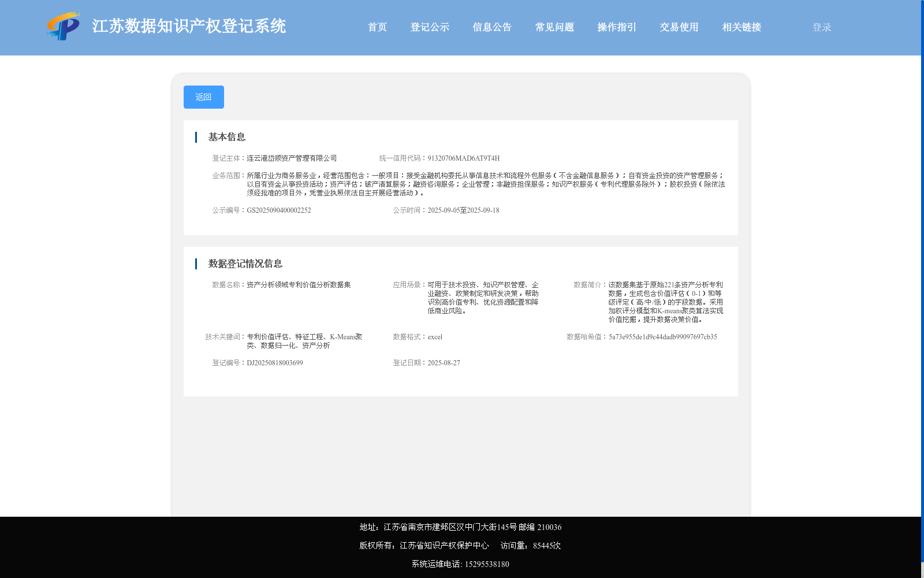Select the 数据登记情况信息 section heading
Image resolution: width=924 pixels, height=578 pixels.
(245, 264)
